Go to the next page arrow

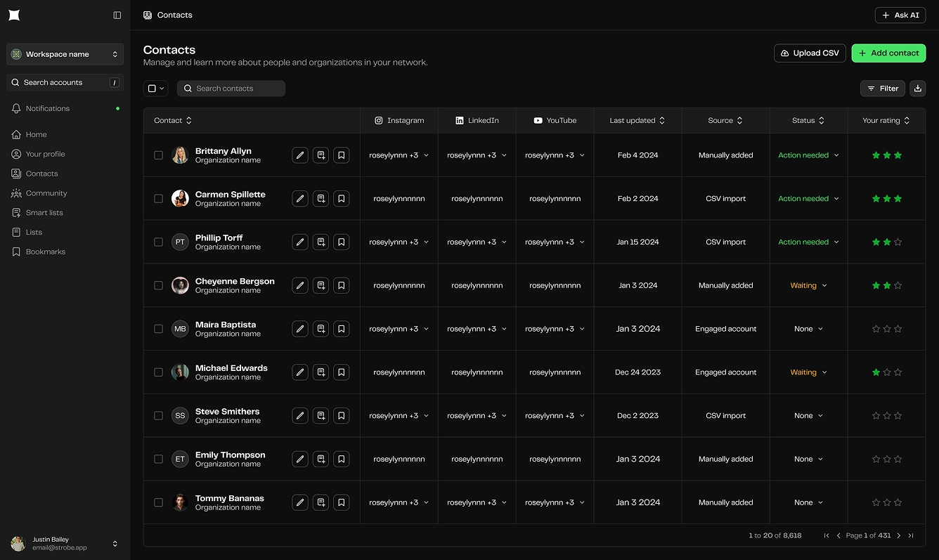(899, 535)
